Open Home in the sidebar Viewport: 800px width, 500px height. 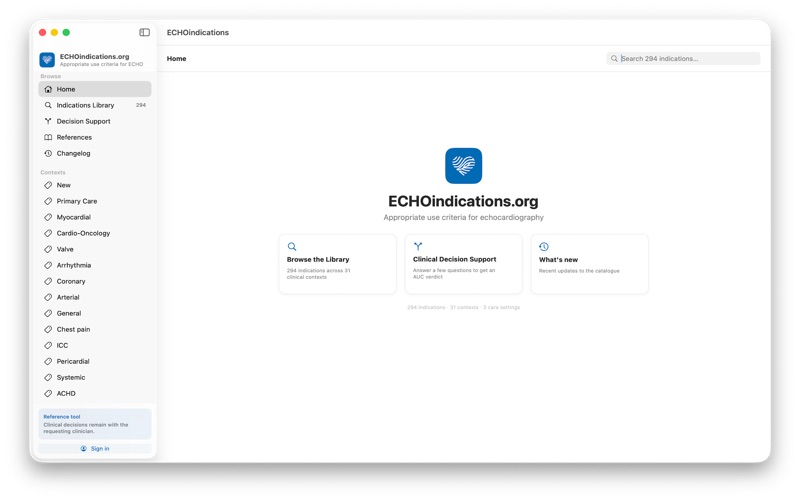[95, 89]
